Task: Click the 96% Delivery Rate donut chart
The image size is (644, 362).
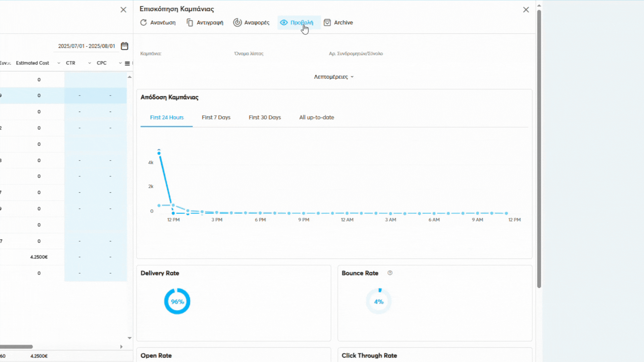Action: (x=177, y=301)
